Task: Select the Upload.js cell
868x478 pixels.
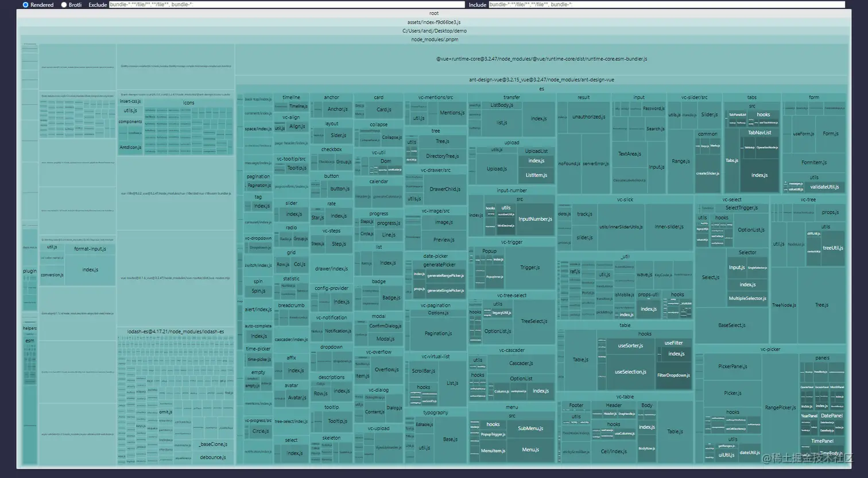Action: 497,169
